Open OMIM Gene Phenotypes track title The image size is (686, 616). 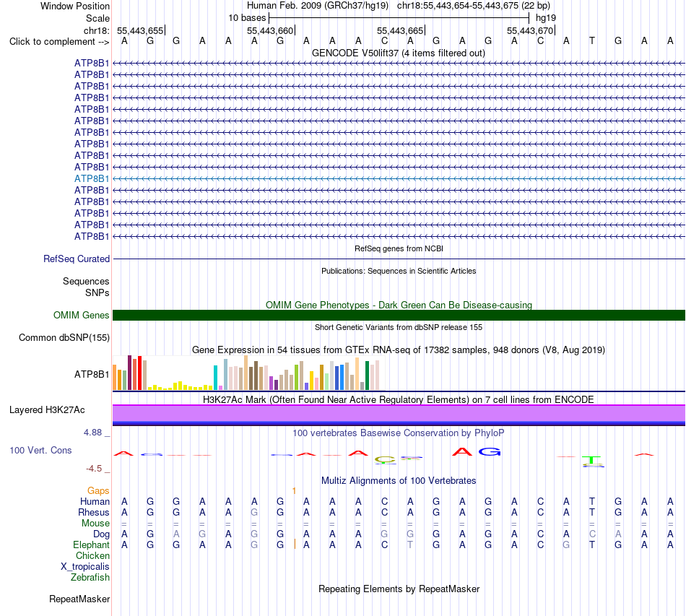pyautogui.click(x=399, y=305)
